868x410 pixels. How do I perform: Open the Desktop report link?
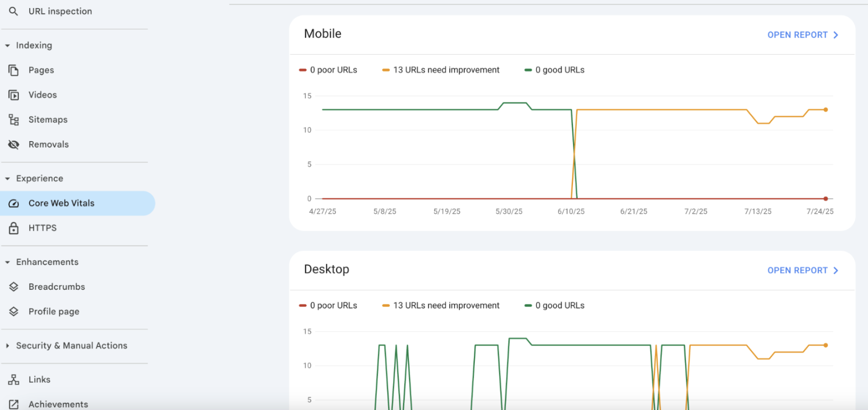click(x=803, y=270)
